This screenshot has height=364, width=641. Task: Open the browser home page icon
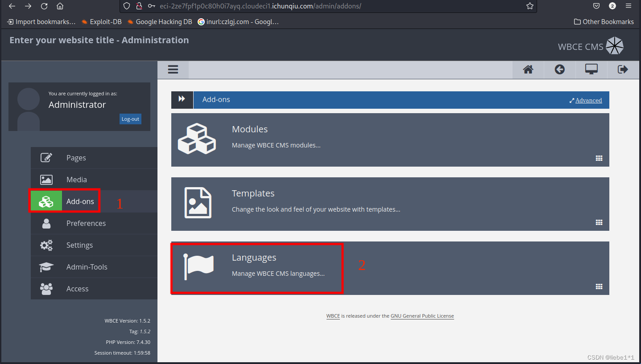tap(60, 6)
